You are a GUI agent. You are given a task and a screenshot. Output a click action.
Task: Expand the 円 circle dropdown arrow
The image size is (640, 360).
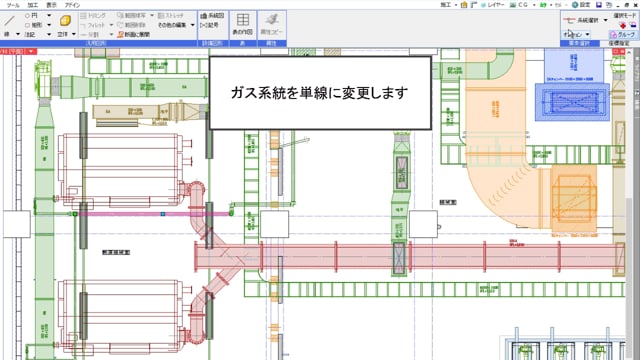(49, 16)
